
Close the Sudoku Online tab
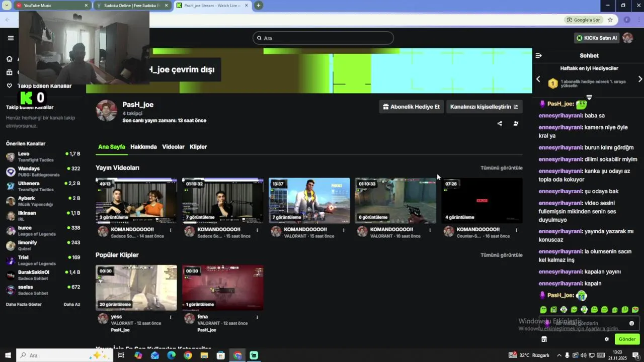pyautogui.click(x=166, y=6)
